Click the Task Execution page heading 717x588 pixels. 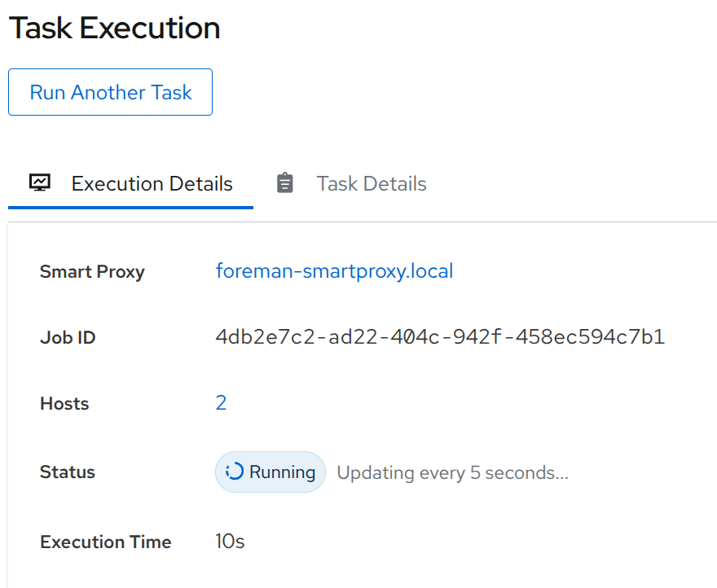114,29
